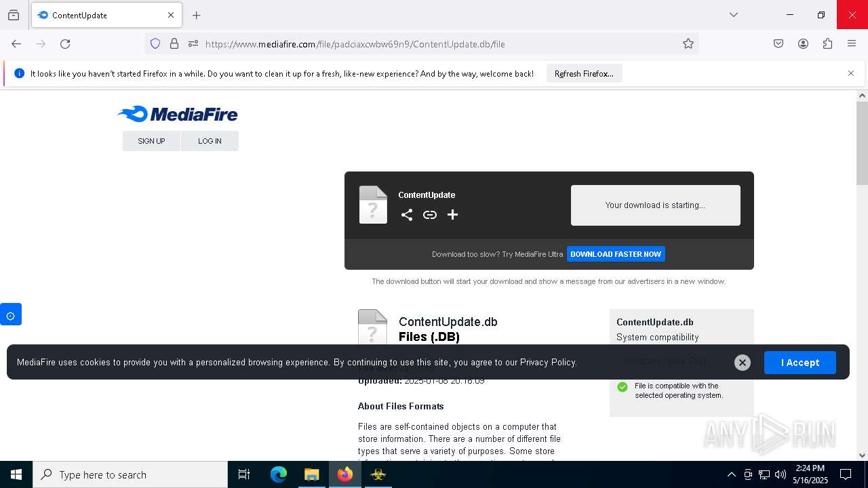This screenshot has height=488, width=868.
Task: Open Task View in taskbar
Action: (x=244, y=474)
